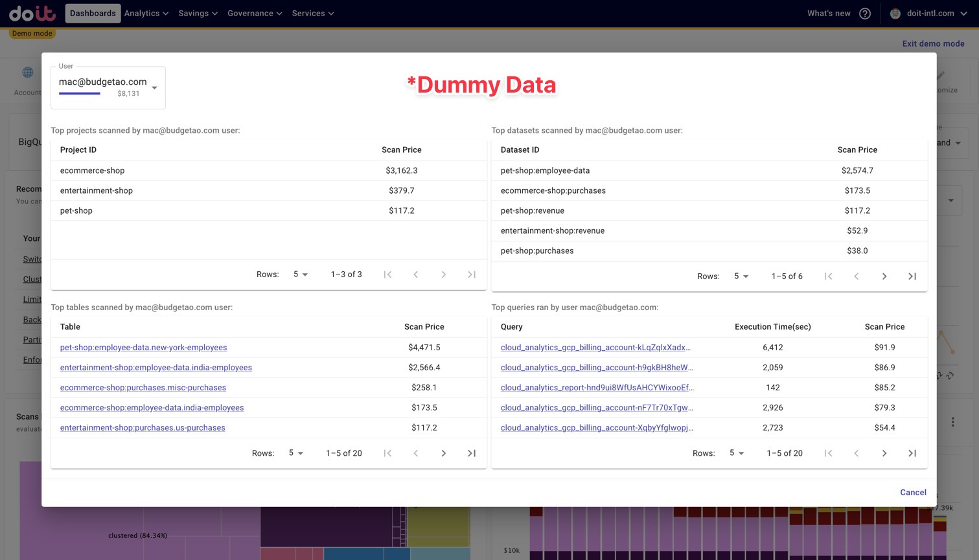The width and height of the screenshot is (979, 560).
Task: Open the help question mark icon
Action: tap(864, 14)
